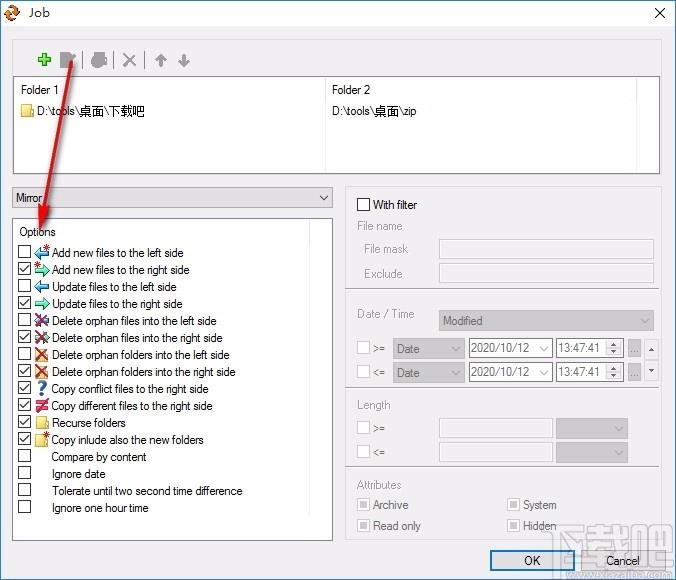Open the Date / Time Modified dropdown

(x=546, y=320)
